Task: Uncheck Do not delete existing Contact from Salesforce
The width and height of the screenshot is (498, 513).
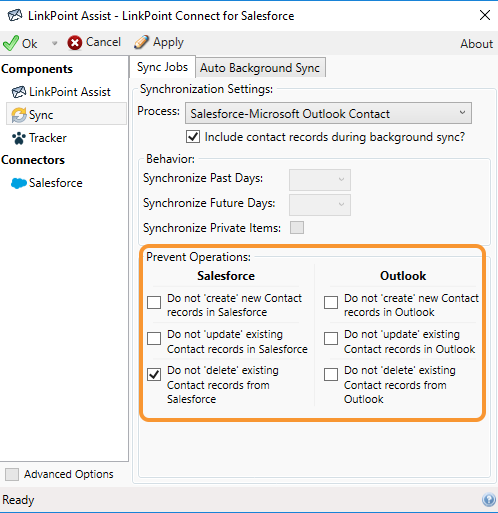Action: pyautogui.click(x=154, y=374)
